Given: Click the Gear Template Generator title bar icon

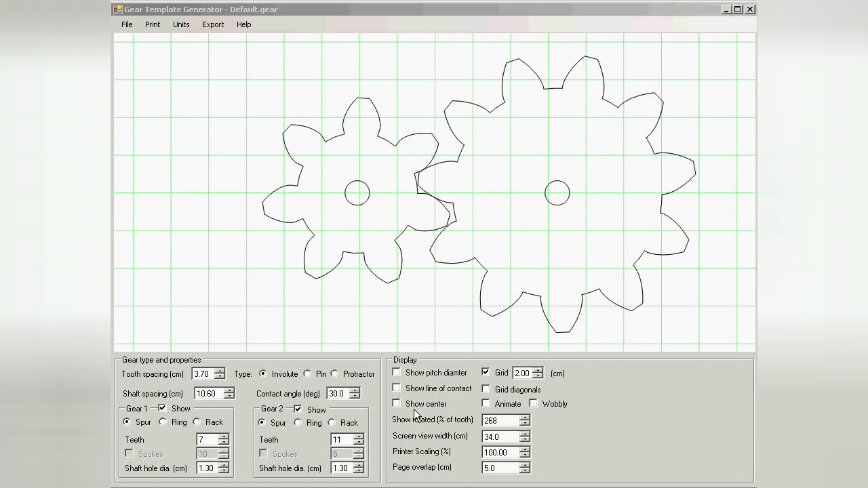Looking at the screenshot, I should pos(118,9).
